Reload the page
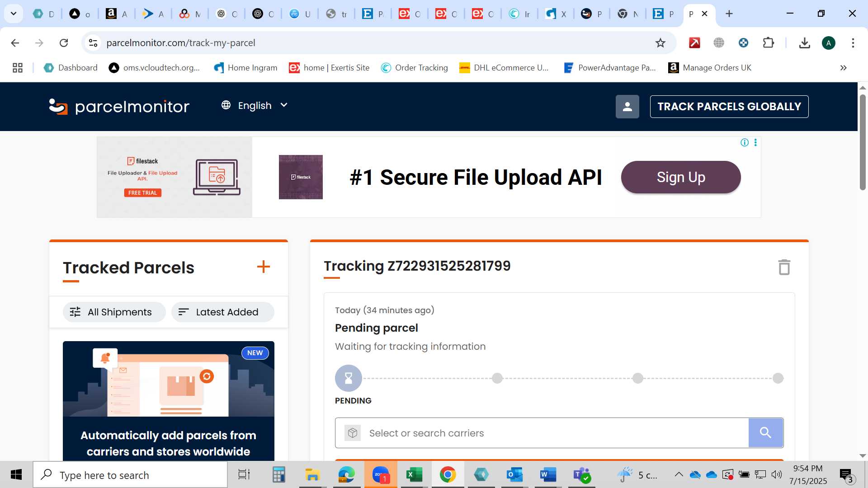 click(64, 43)
